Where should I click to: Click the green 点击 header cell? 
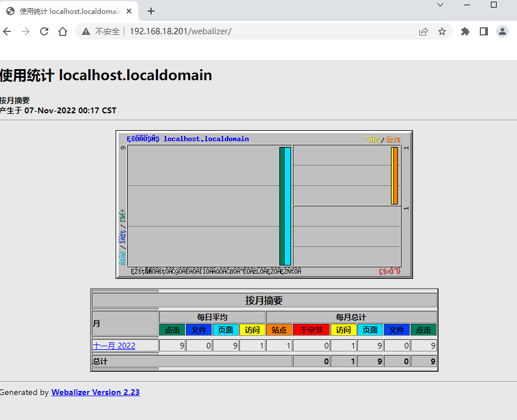click(172, 329)
